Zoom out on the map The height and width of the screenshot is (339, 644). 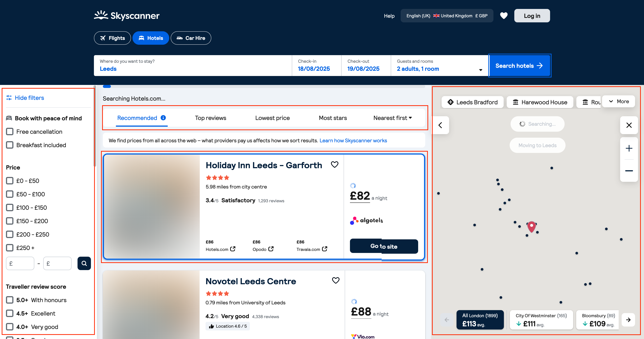tap(629, 171)
